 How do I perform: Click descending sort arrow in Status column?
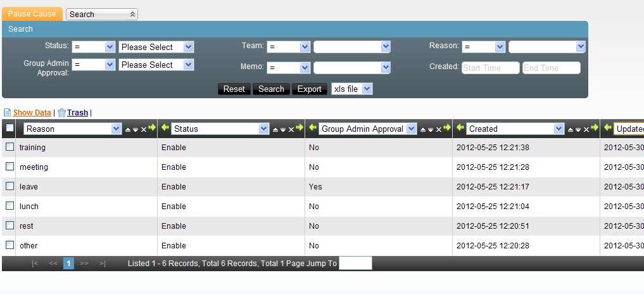point(283,129)
